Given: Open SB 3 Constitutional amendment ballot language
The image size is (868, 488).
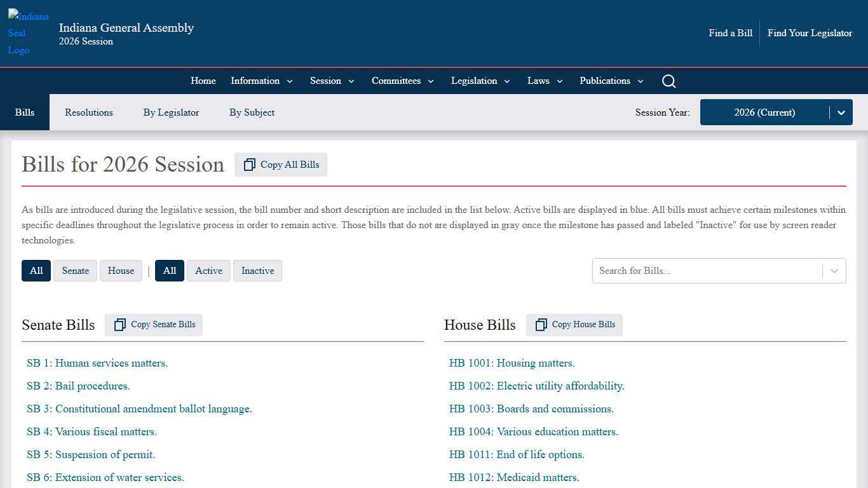Looking at the screenshot, I should click(139, 409).
